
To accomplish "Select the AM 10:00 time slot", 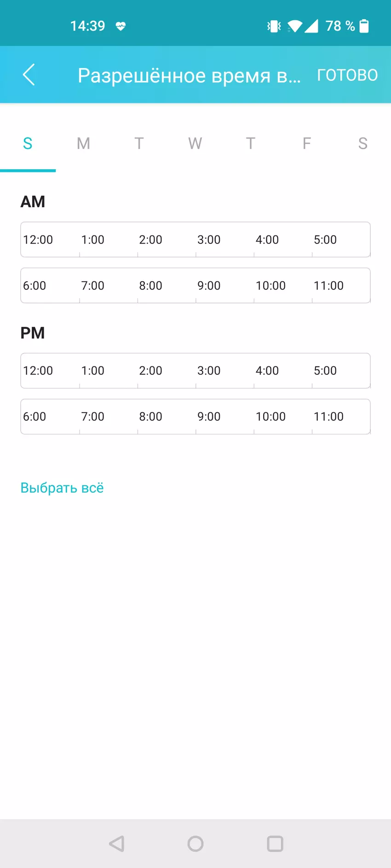I will (x=283, y=285).
